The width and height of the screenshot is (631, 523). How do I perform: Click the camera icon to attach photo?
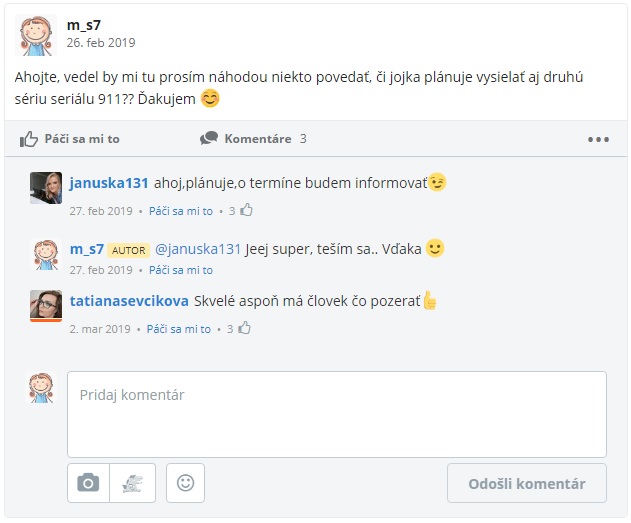point(88,483)
